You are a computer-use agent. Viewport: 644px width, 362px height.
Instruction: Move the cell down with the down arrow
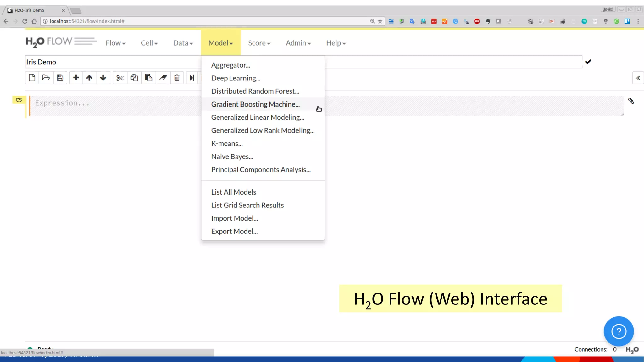pos(103,78)
